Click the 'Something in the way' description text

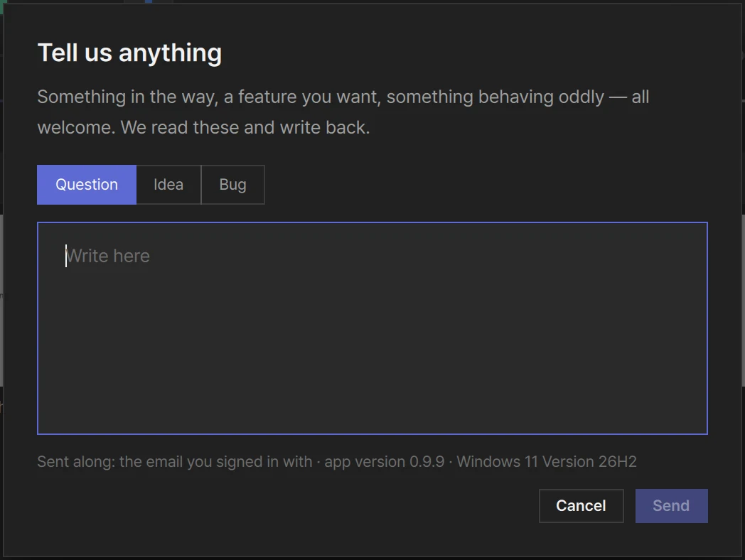343,112
